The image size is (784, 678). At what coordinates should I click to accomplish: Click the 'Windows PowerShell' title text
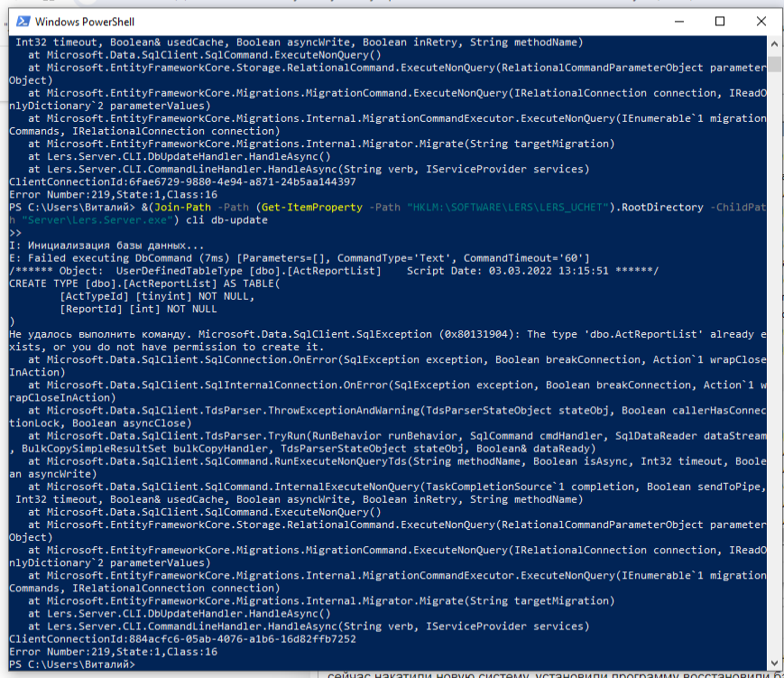click(85, 22)
